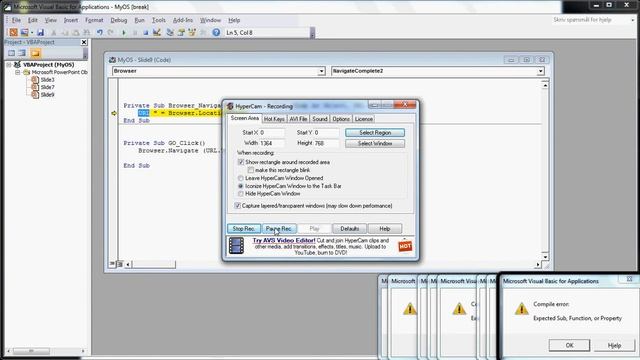
Task: Collapse the VBAProject (MyOS) tree node
Action: tap(9, 64)
